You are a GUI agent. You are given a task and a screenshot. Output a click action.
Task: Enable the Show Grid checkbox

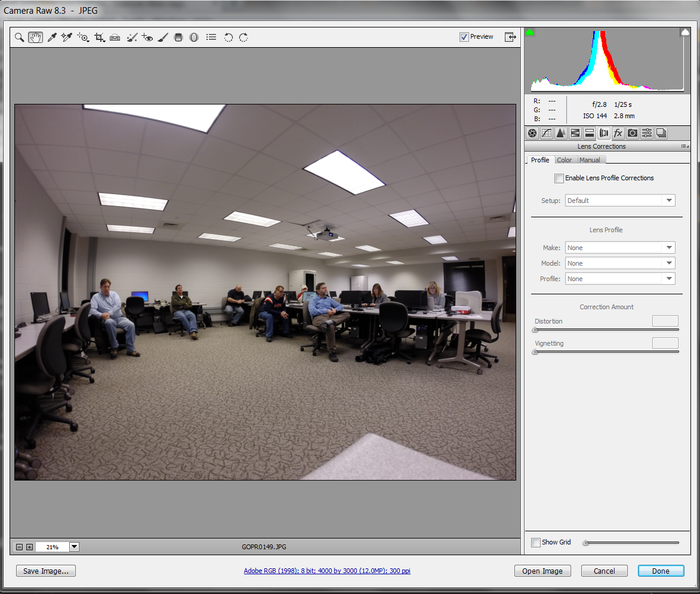pyautogui.click(x=536, y=543)
